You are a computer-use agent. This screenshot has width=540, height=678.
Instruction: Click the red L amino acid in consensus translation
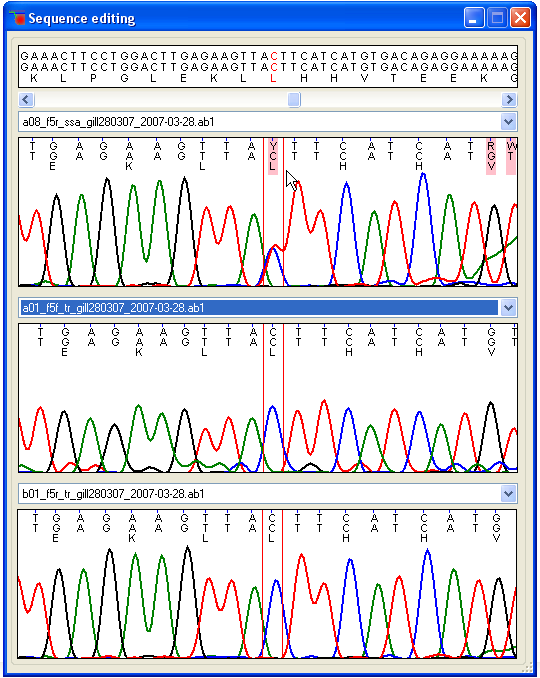[x=273, y=78]
